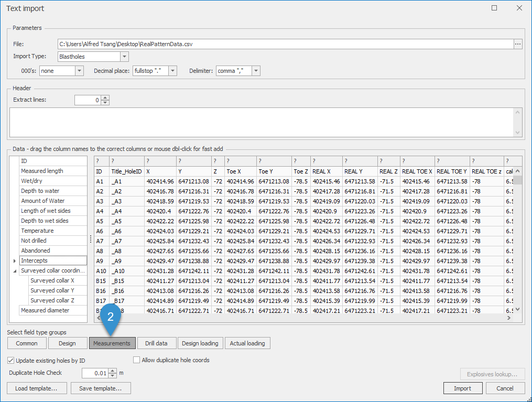
Task: Click the column header above REAL X
Action: tap(327, 161)
